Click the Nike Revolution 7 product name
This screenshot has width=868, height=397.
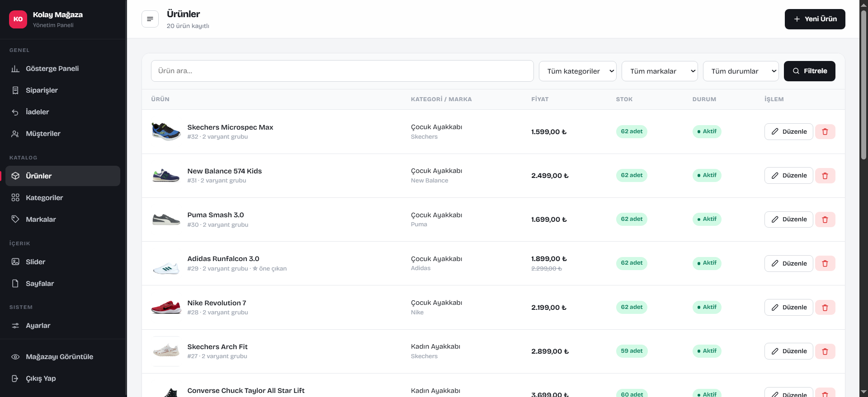[217, 303]
